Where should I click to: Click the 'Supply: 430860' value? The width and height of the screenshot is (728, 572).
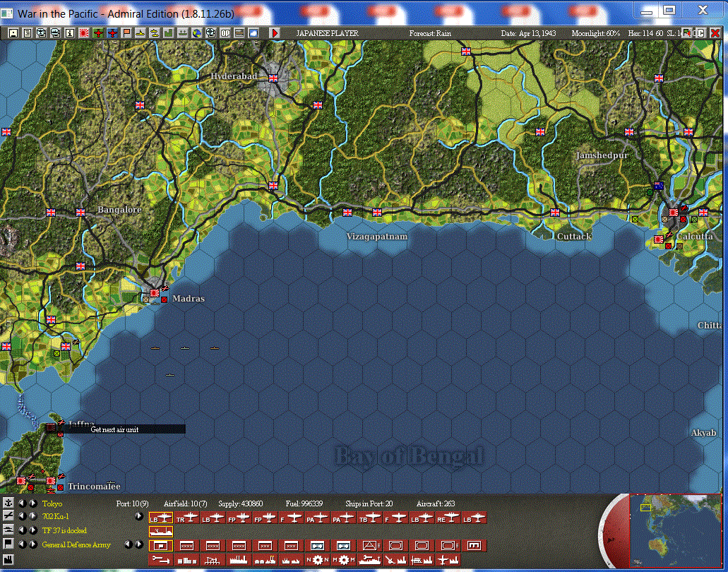[241, 504]
